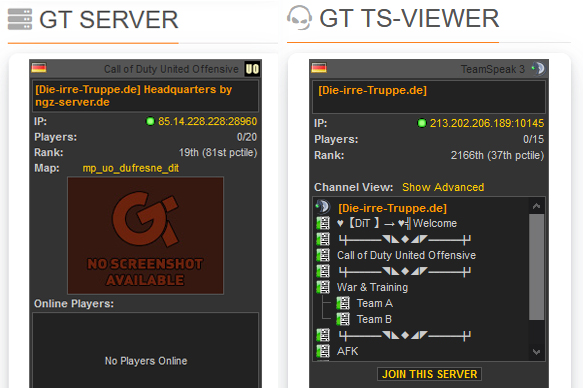Click TeamSpeak icon beside channel tree root

[323, 207]
